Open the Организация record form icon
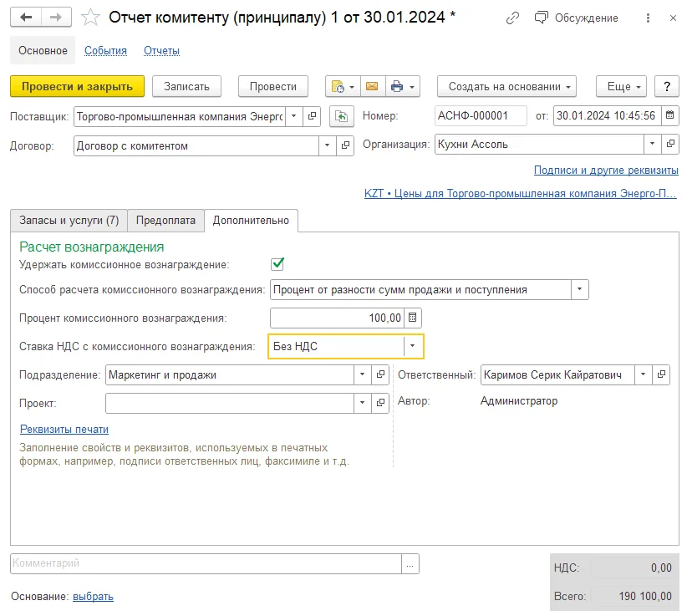Screen dimensions: 687x616 coord(670,144)
